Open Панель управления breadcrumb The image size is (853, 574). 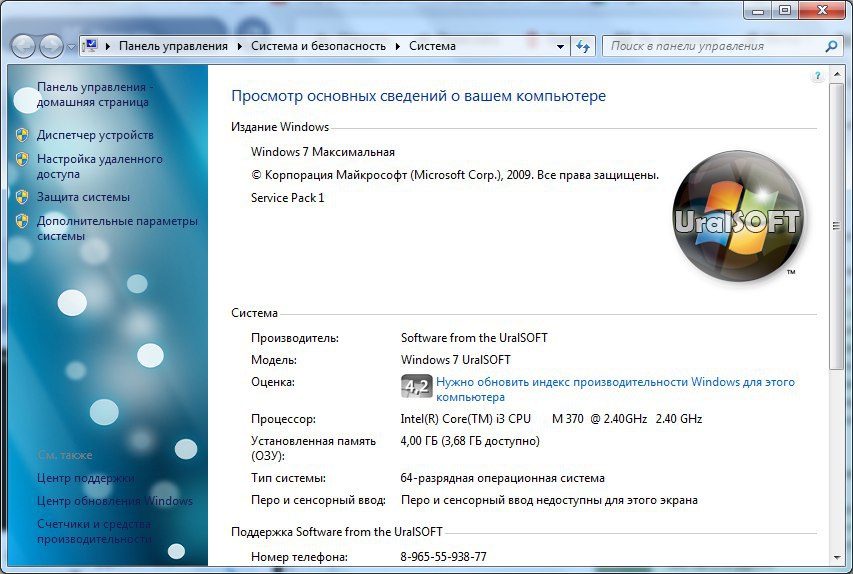(173, 46)
